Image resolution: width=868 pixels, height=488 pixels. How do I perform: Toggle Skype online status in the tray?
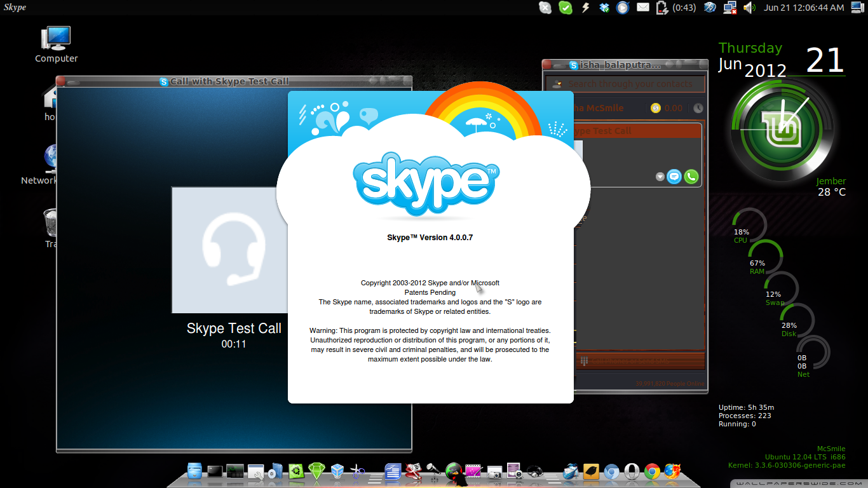(x=566, y=7)
